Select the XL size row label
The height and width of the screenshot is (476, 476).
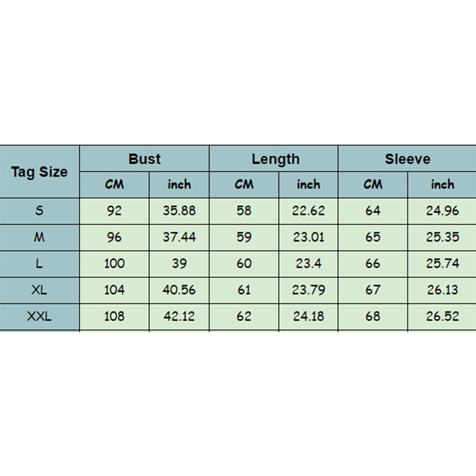(x=39, y=290)
